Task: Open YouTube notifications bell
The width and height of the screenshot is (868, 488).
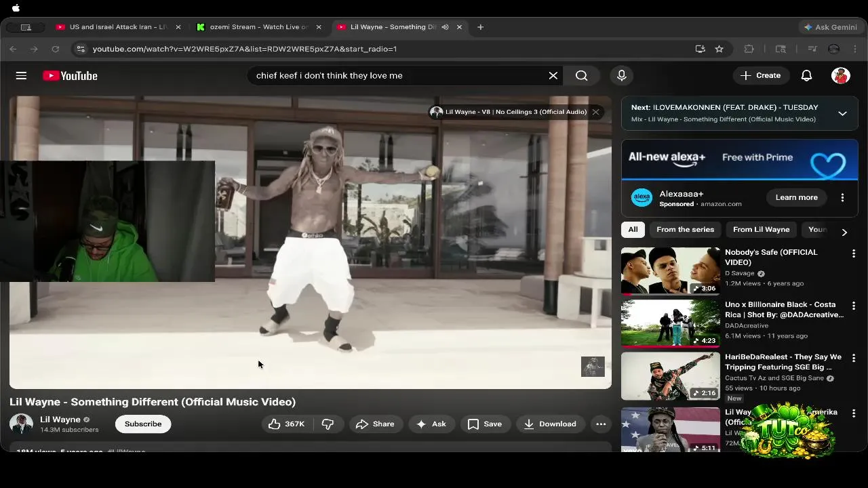Action: click(x=806, y=75)
